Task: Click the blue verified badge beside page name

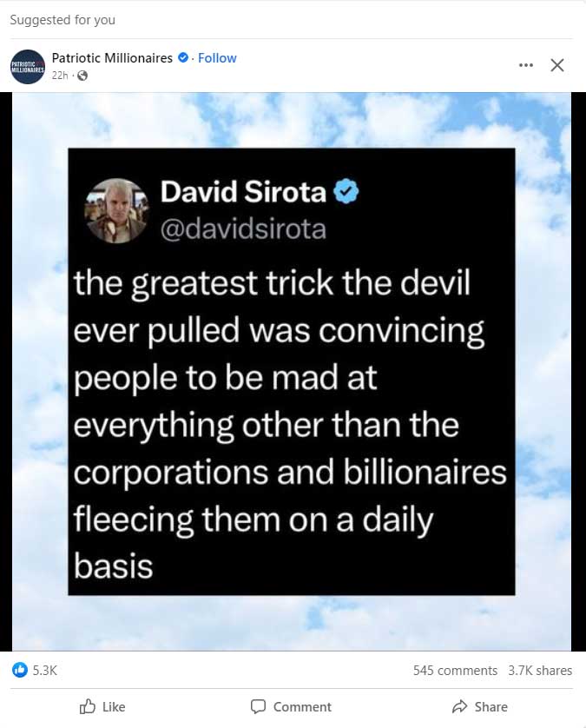Action: [183, 58]
